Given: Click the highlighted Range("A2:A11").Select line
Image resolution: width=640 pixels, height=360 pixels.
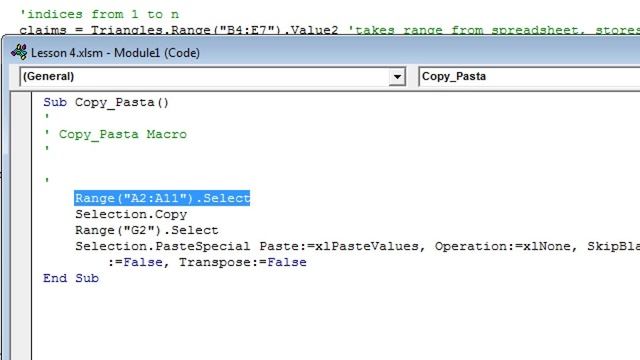Looking at the screenshot, I should tap(162, 198).
